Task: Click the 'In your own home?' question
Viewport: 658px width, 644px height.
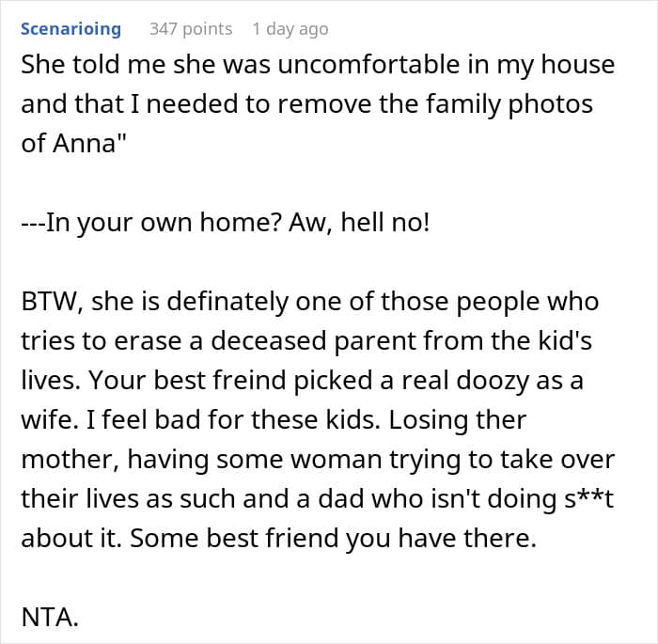Action: (x=163, y=222)
